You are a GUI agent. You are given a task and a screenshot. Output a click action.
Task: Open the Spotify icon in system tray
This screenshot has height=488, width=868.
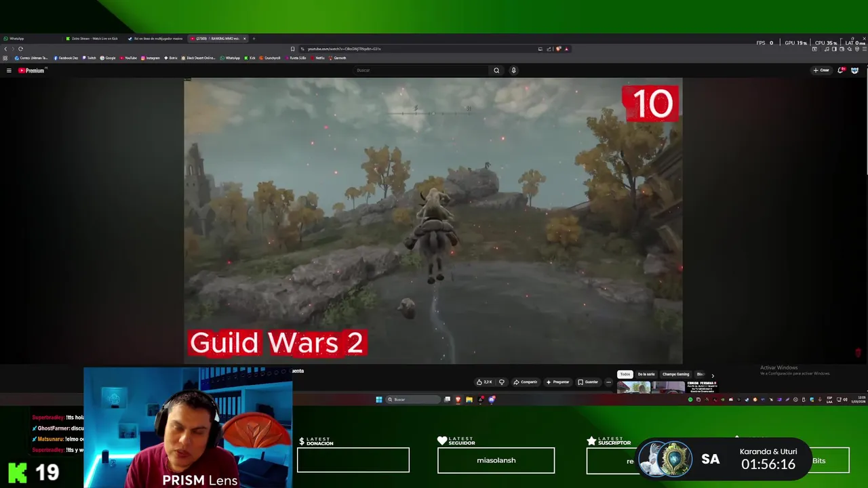(x=690, y=399)
